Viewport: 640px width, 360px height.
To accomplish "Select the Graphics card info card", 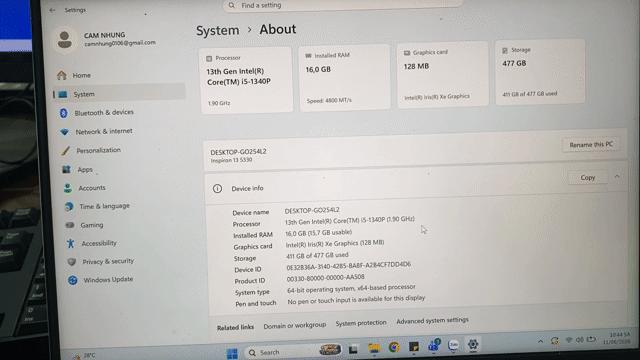I will pyautogui.click(x=442, y=75).
